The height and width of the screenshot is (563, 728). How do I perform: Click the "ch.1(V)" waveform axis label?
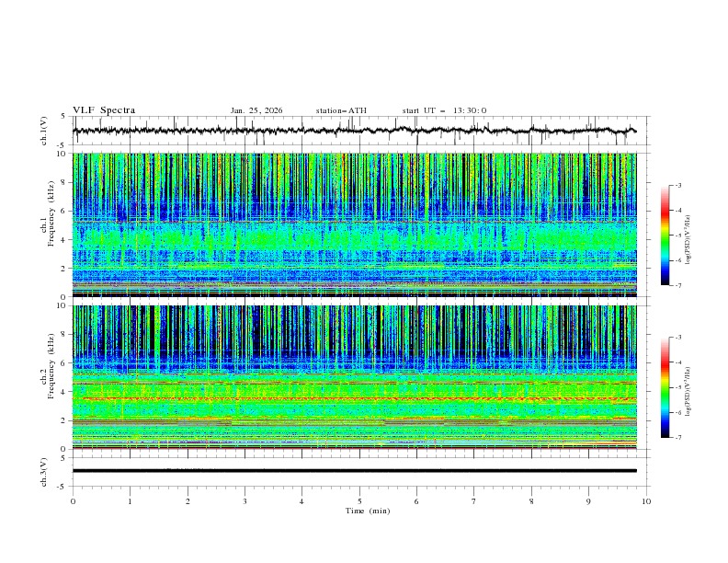44,131
